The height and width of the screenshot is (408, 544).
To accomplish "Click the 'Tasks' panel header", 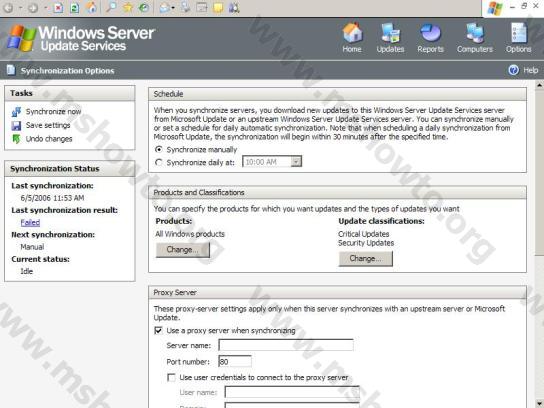I will (70, 93).
